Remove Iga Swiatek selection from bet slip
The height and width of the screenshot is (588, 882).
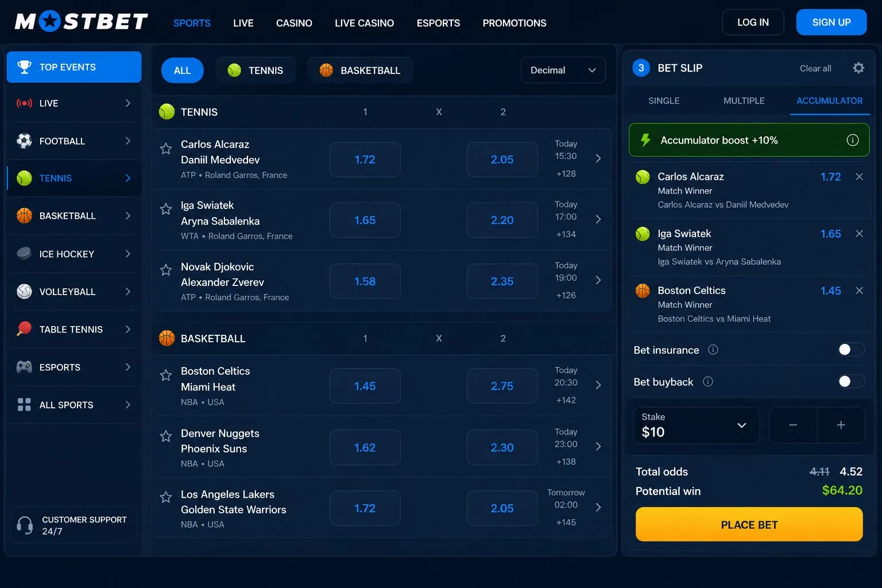(x=859, y=234)
